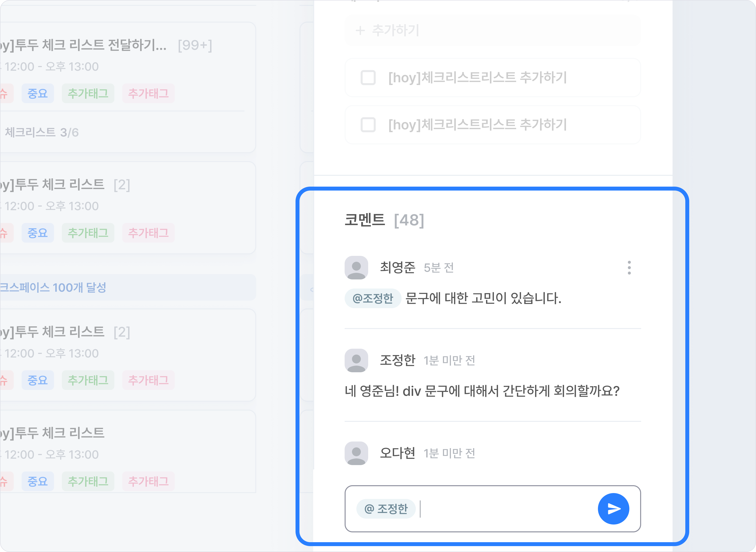Click 오다현's profile avatar
Viewport: 756px width, 552px height.
tap(356, 454)
